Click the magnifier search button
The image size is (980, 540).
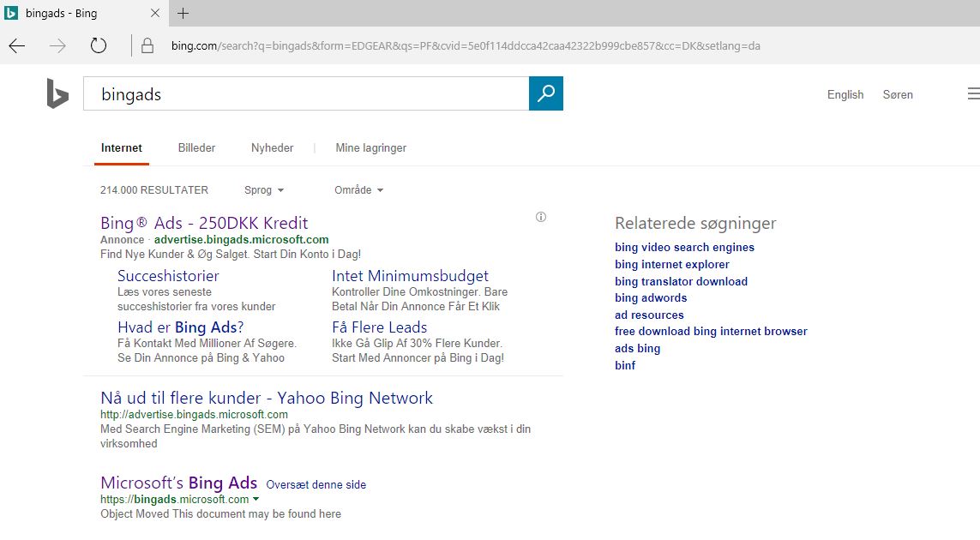545,93
